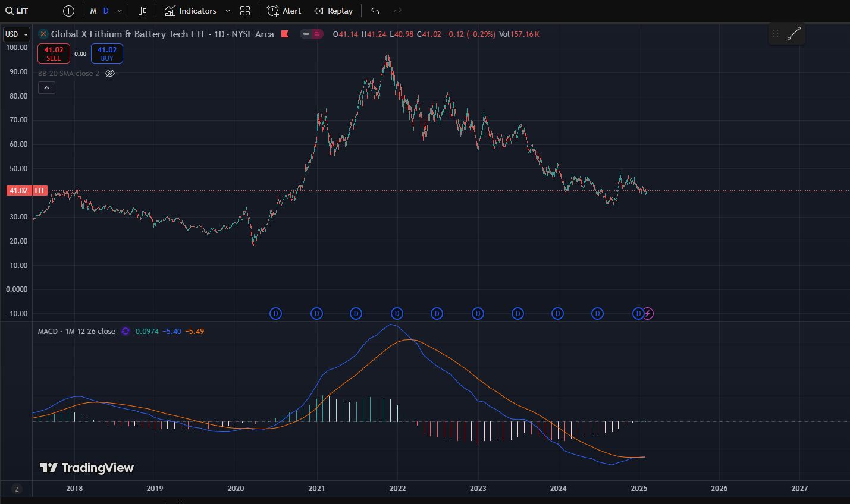Open the candlestick chart type selector
Image resolution: width=850 pixels, height=504 pixels.
click(x=142, y=11)
